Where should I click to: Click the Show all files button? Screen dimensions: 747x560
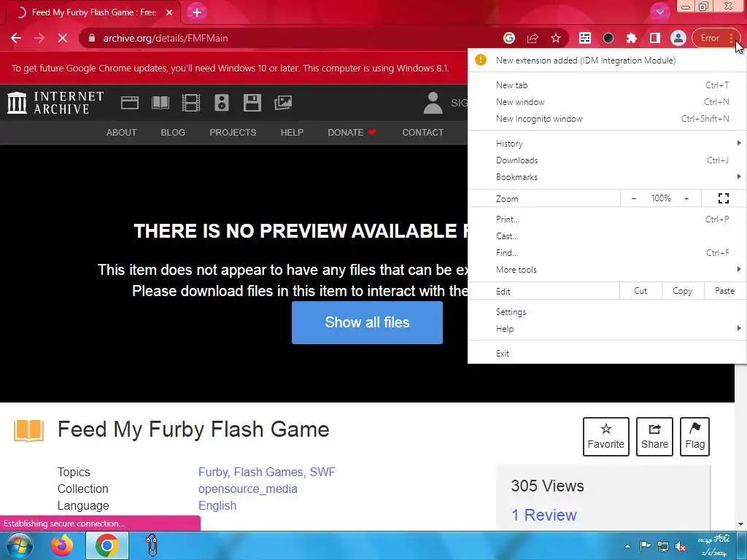[368, 322]
